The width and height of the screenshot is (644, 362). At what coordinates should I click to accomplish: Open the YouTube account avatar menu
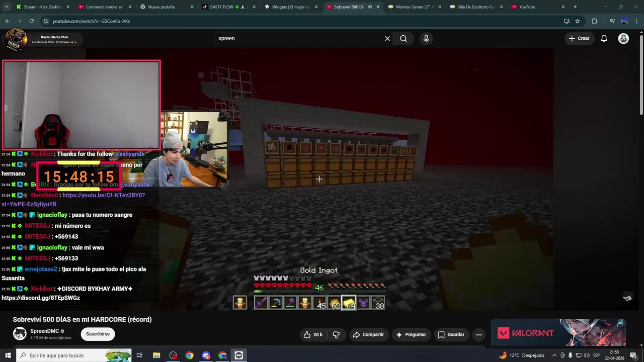pos(623,38)
